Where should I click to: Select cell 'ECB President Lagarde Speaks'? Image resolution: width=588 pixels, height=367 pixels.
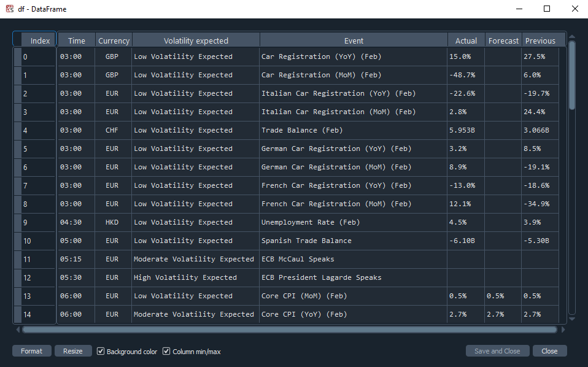pos(354,277)
